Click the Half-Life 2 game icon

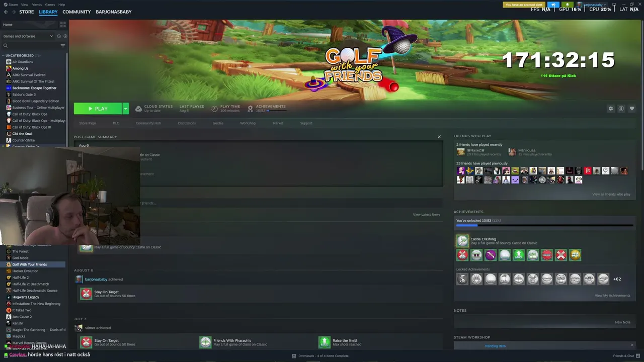coord(9,278)
